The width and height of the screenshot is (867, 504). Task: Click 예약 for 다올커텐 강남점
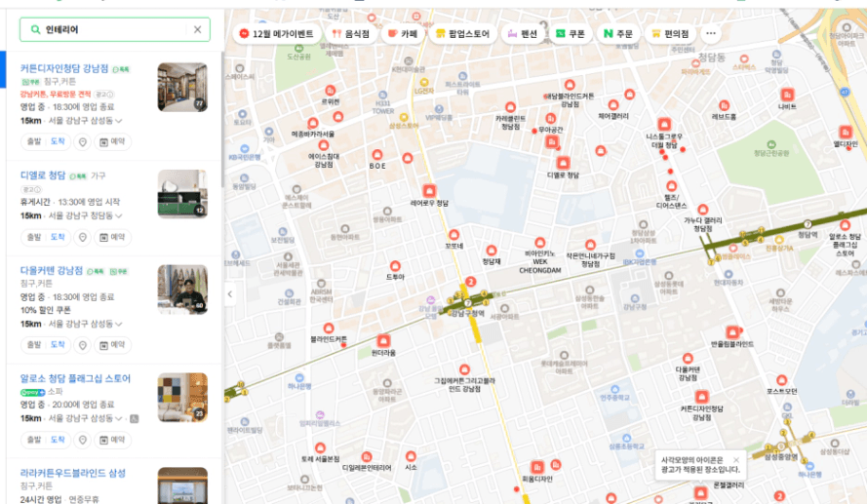point(112,344)
